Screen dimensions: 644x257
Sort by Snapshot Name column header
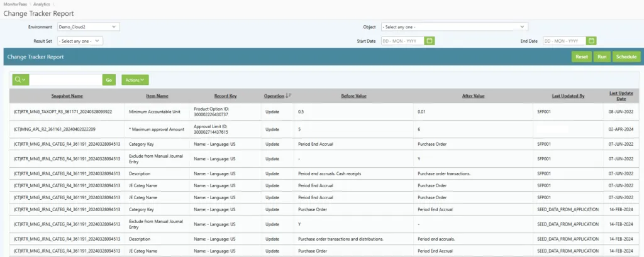tap(67, 96)
